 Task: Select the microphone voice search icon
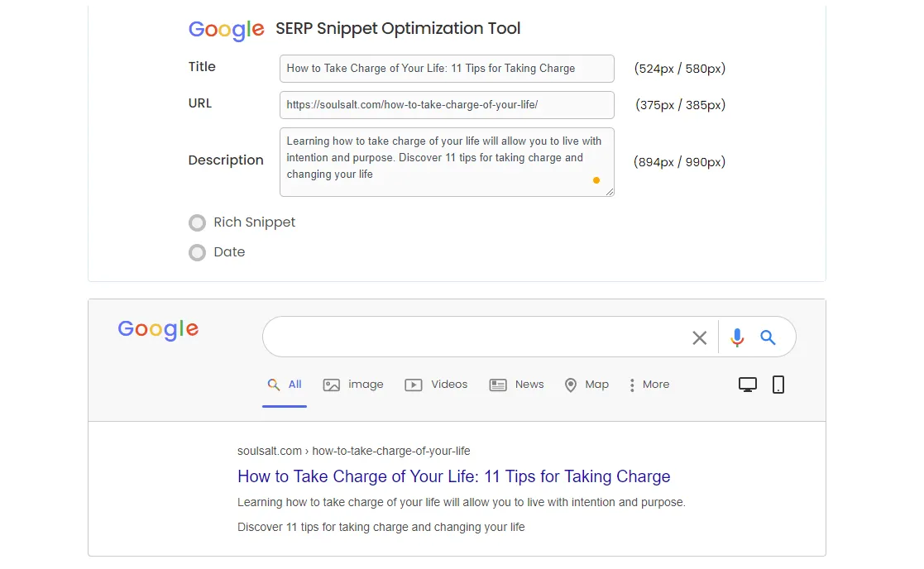[737, 337]
